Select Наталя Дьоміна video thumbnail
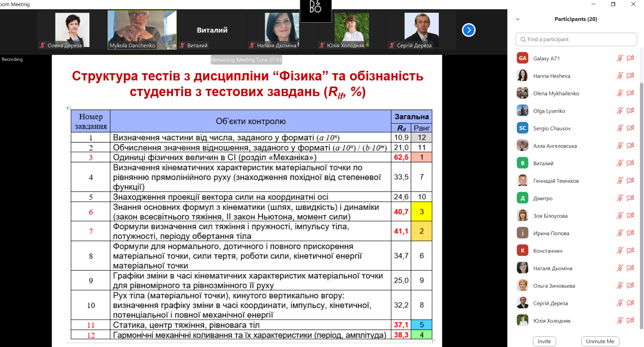The width and height of the screenshot is (644, 347). [x=282, y=30]
